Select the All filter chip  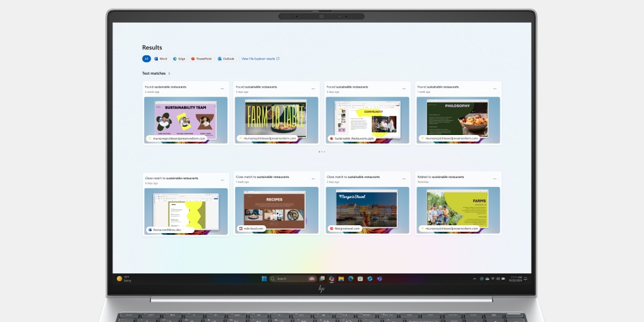coord(146,58)
